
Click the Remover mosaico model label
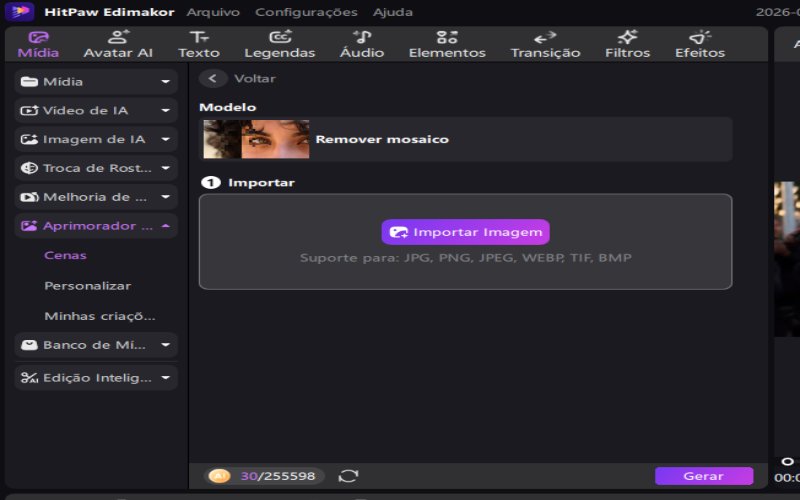click(382, 139)
